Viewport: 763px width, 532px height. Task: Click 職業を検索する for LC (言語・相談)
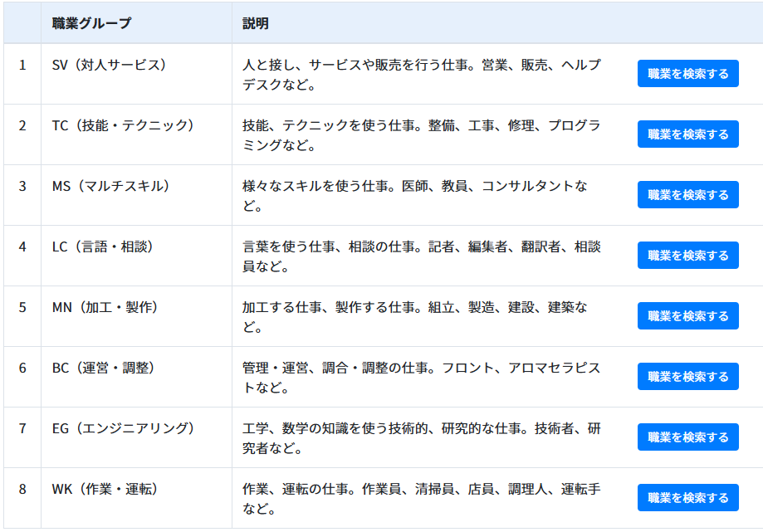687,256
